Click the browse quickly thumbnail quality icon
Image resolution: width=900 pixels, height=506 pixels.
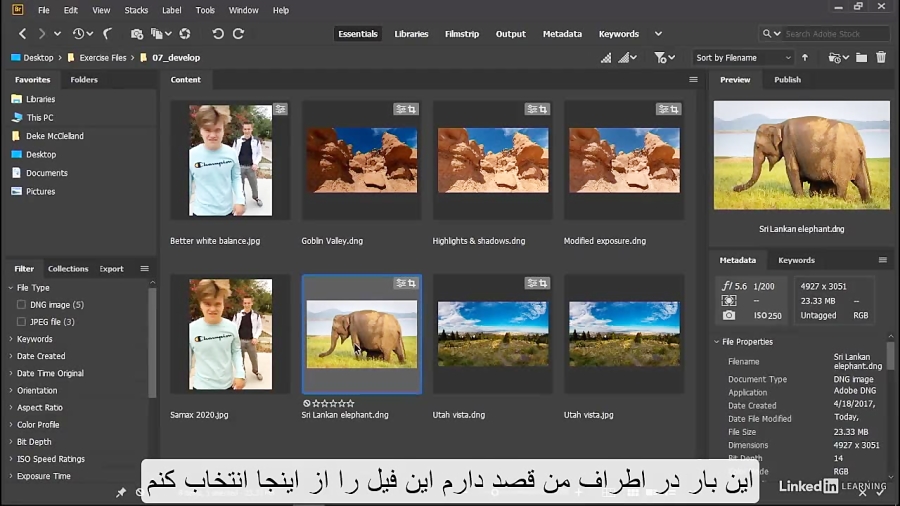point(606,58)
